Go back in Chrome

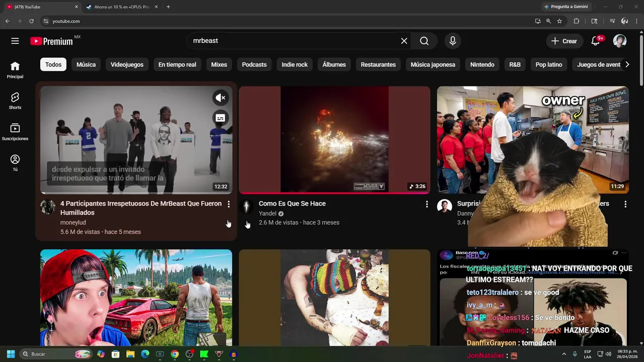(7, 21)
